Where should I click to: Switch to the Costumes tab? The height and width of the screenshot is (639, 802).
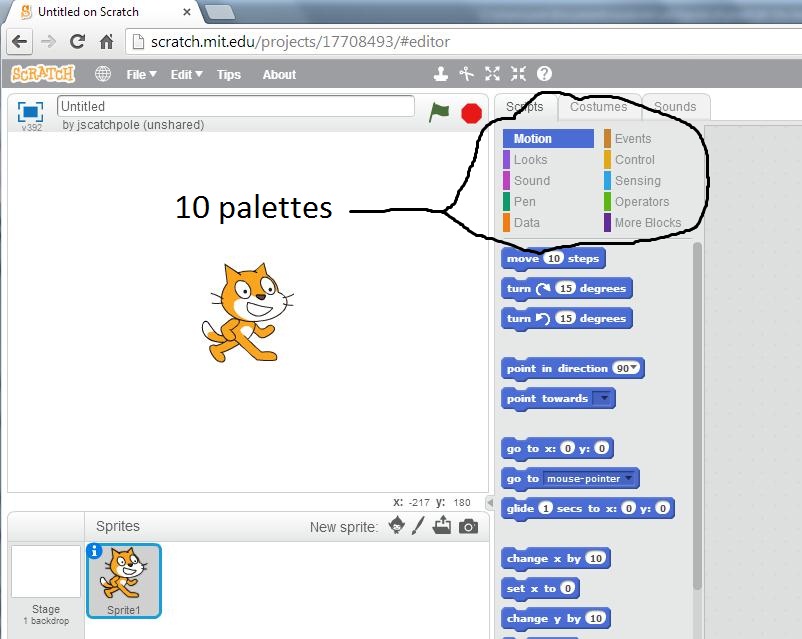click(598, 106)
